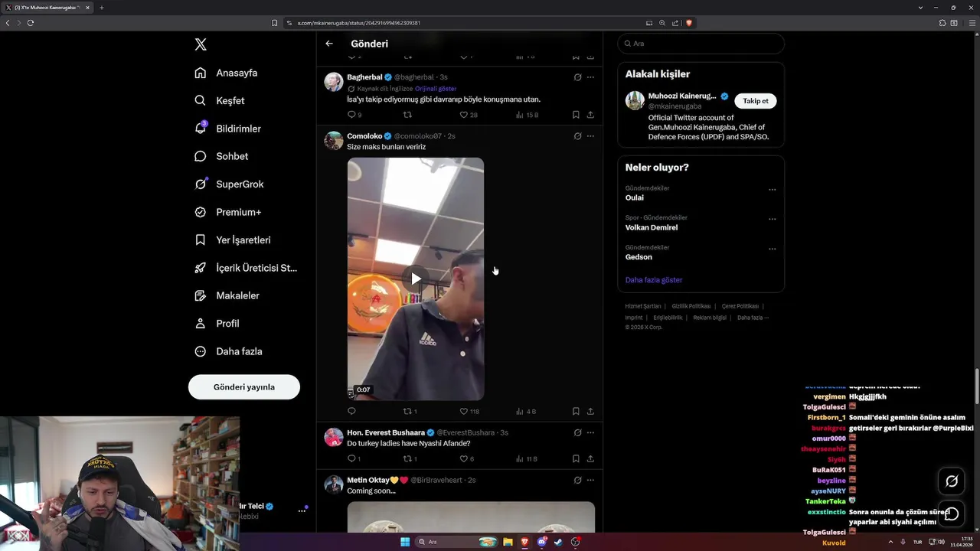Open Windows Start menu
This screenshot has width=980, height=551.
[405, 542]
